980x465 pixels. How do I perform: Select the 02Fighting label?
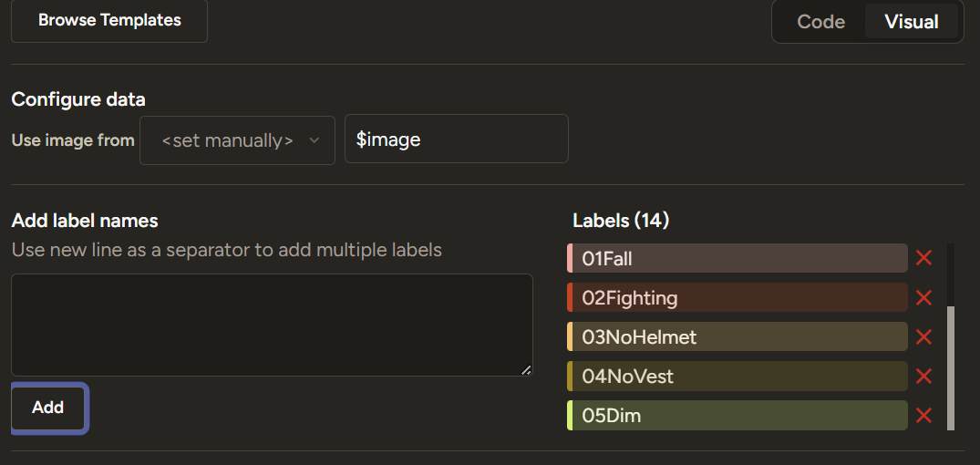tap(738, 297)
